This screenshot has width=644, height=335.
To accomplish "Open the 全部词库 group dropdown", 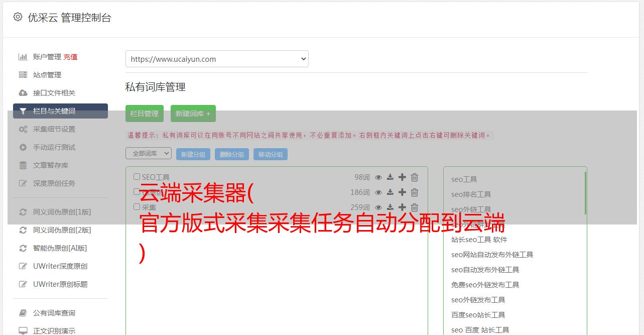I will 149,153.
